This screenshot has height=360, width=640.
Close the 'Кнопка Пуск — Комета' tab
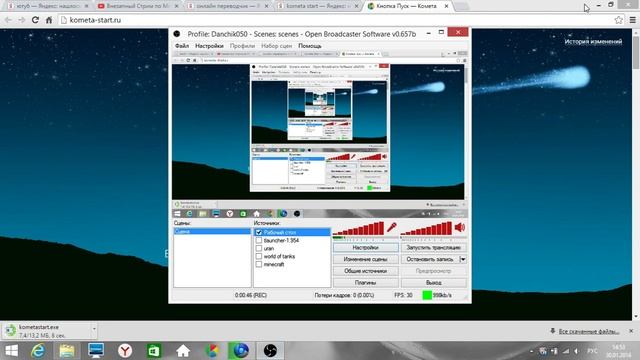tap(446, 6)
